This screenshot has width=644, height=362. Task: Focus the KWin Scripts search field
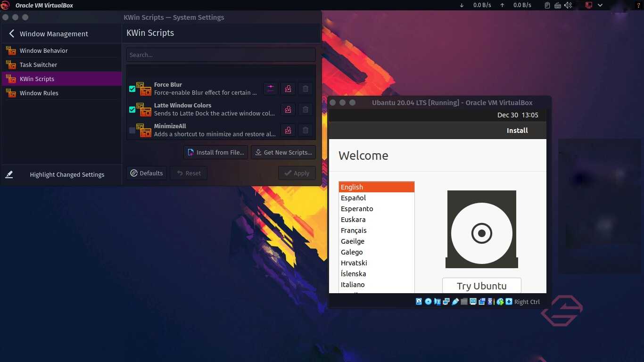pos(221,55)
